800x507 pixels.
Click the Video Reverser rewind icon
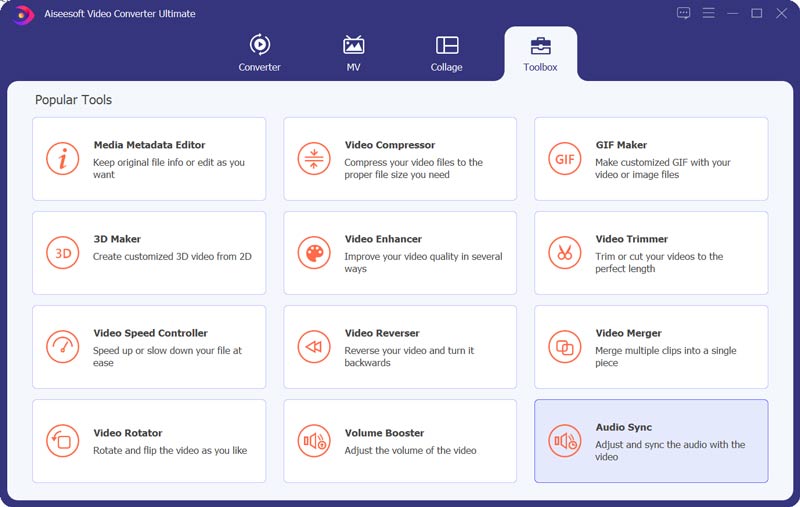(x=314, y=347)
